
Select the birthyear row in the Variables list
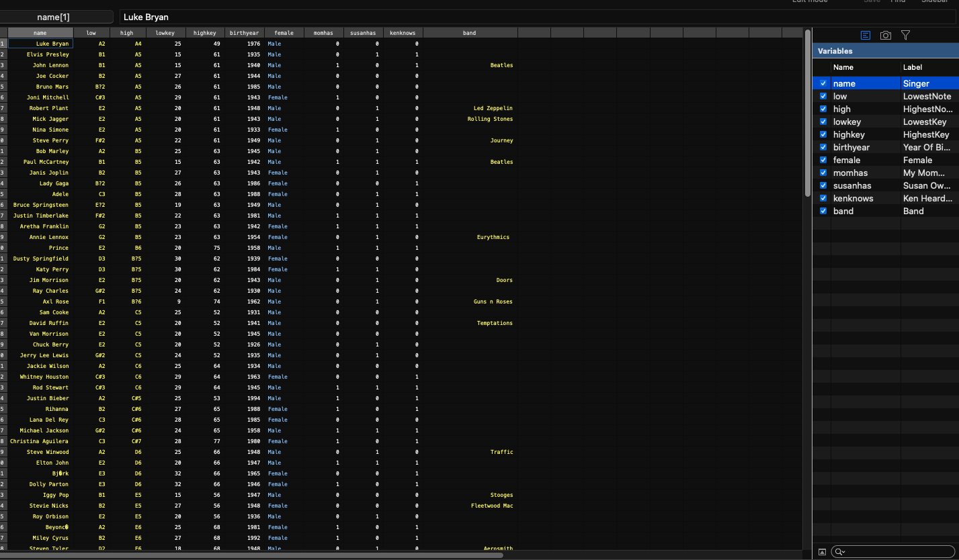[886, 147]
